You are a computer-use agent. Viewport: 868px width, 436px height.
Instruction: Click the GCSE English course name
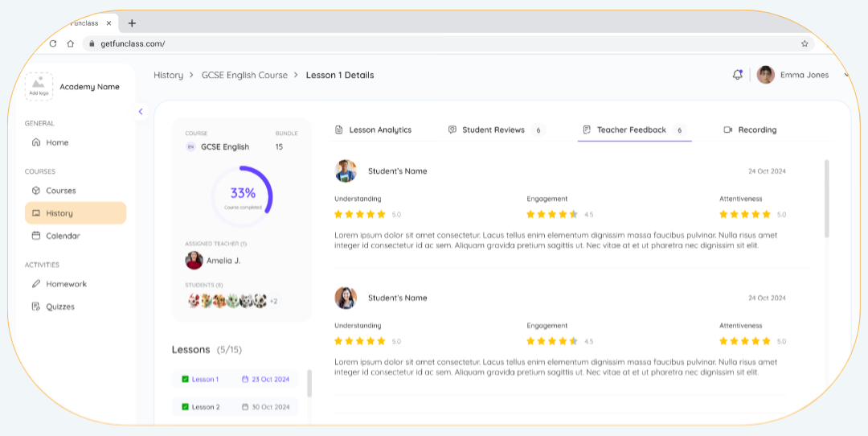(225, 147)
